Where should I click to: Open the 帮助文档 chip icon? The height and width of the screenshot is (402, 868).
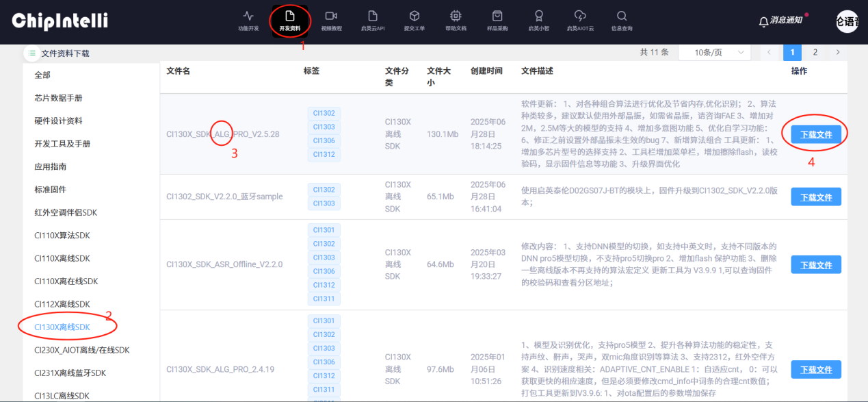pos(456,16)
